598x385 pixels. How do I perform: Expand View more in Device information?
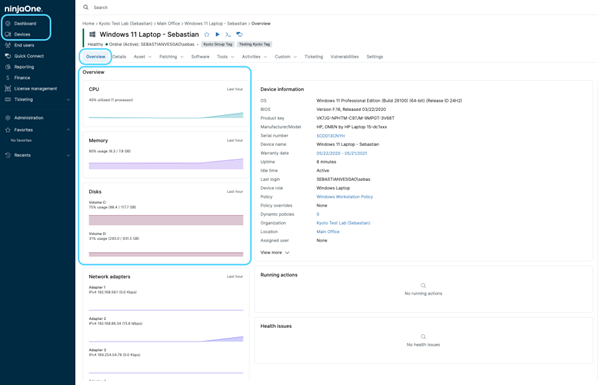pos(275,253)
